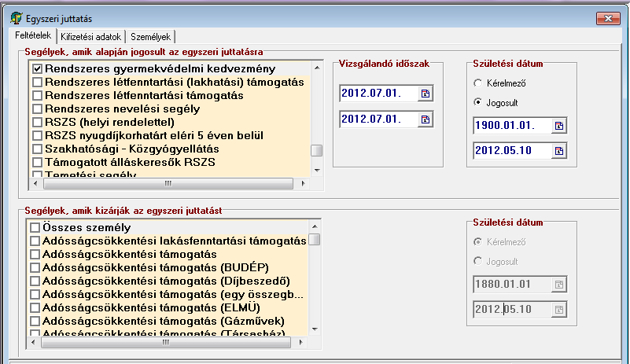630x364 pixels.
Task: Click vertical scroll thumb of upper list
Action: tap(317, 151)
